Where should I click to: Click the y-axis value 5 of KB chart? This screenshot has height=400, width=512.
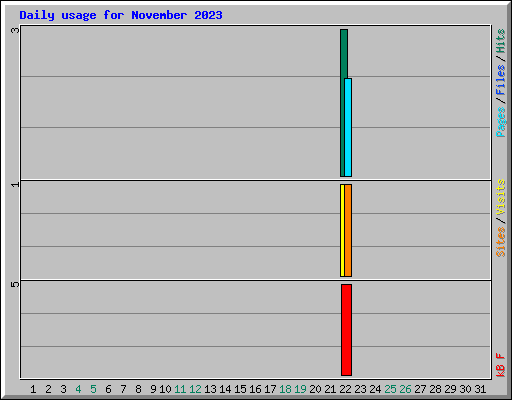(x=15, y=284)
